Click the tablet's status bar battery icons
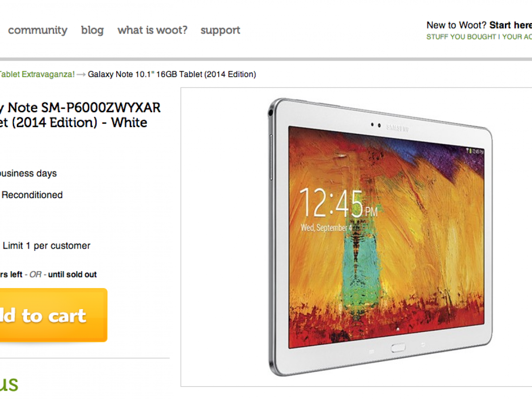The image size is (532, 399). pyautogui.click(x=474, y=151)
